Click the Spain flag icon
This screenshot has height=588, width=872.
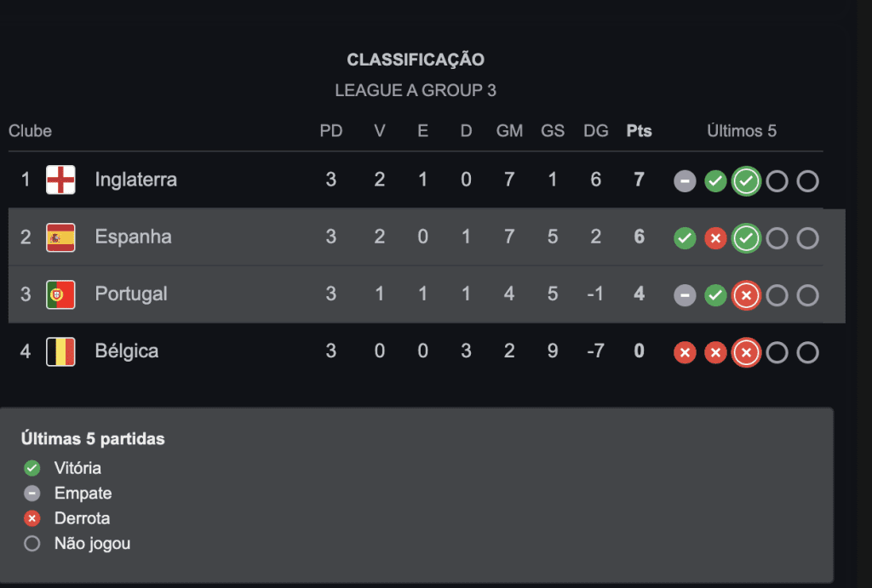point(60,237)
